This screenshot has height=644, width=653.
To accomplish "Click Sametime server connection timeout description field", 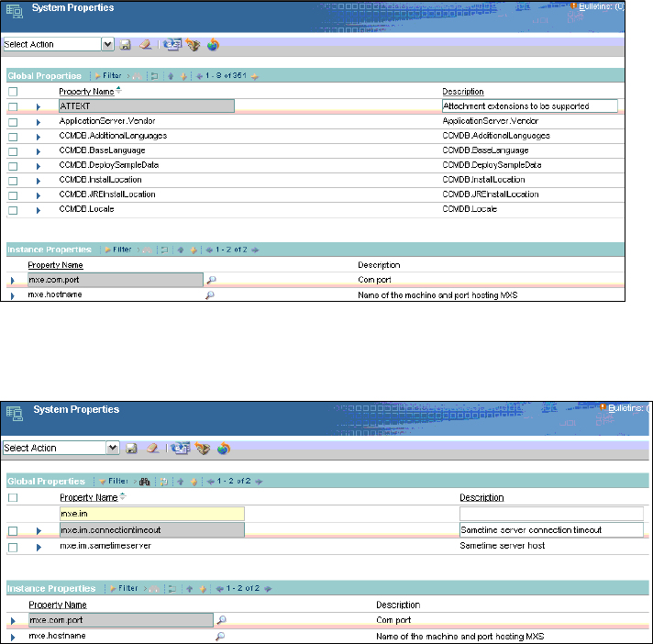I will click(551, 530).
